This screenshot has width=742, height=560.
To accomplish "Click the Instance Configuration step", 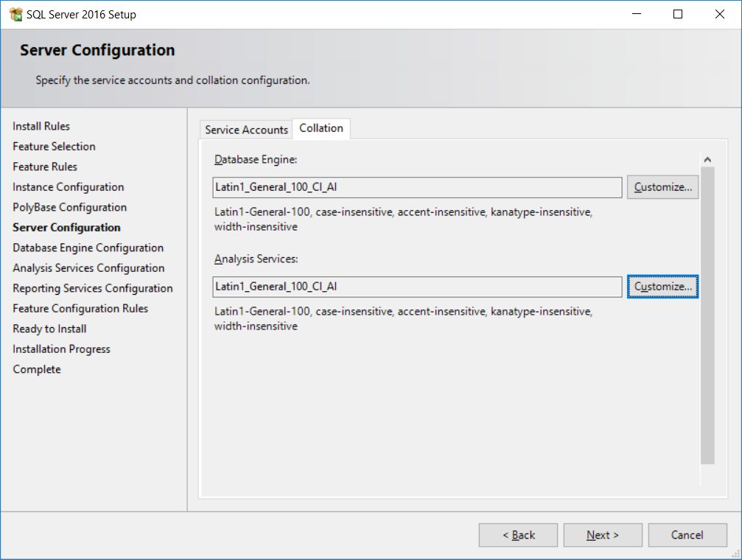I will [68, 187].
